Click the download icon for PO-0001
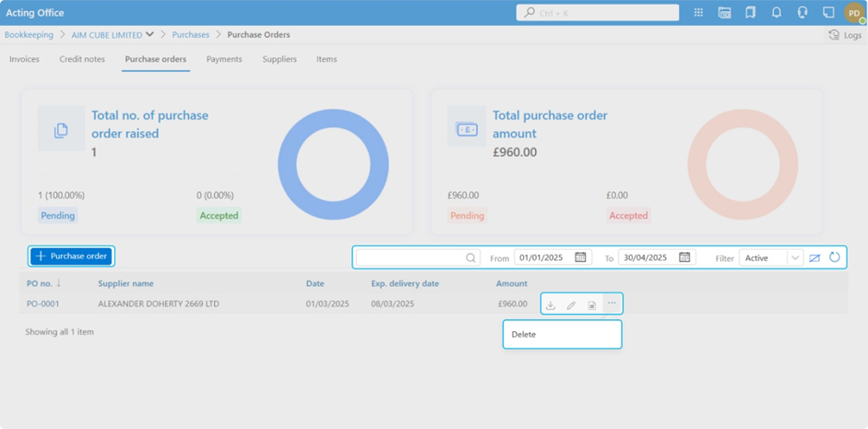Image resolution: width=868 pixels, height=429 pixels. point(551,304)
